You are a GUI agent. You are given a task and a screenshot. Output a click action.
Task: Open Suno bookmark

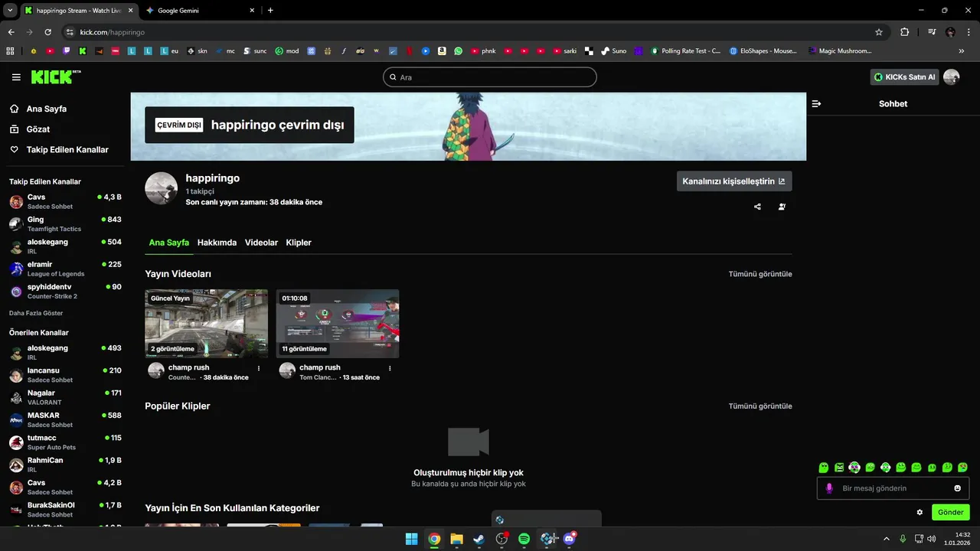click(x=614, y=51)
